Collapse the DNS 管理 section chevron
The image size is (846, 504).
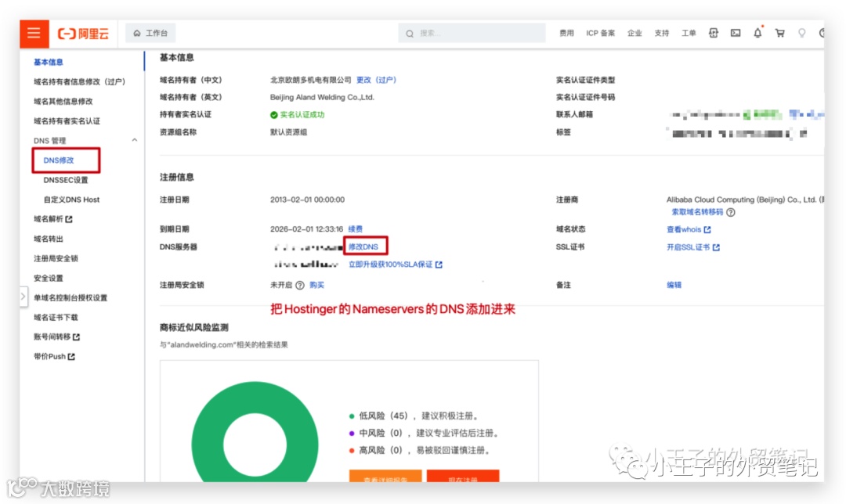coord(135,140)
